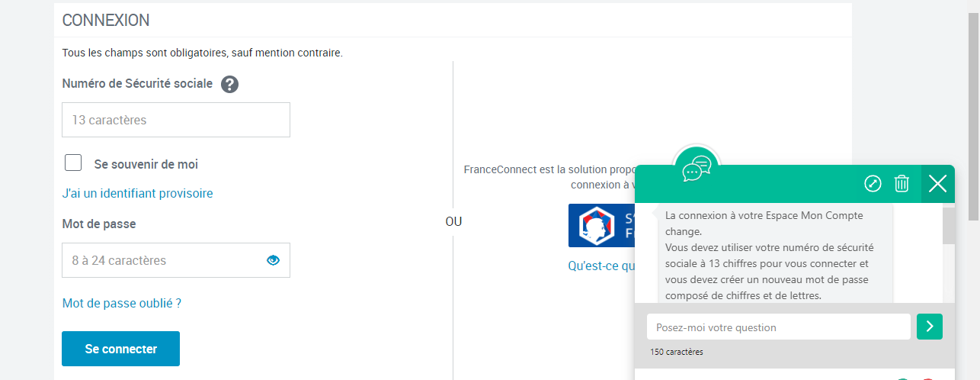Follow the Mot de passe oublié link
Screen dimensions: 980x380
click(122, 303)
